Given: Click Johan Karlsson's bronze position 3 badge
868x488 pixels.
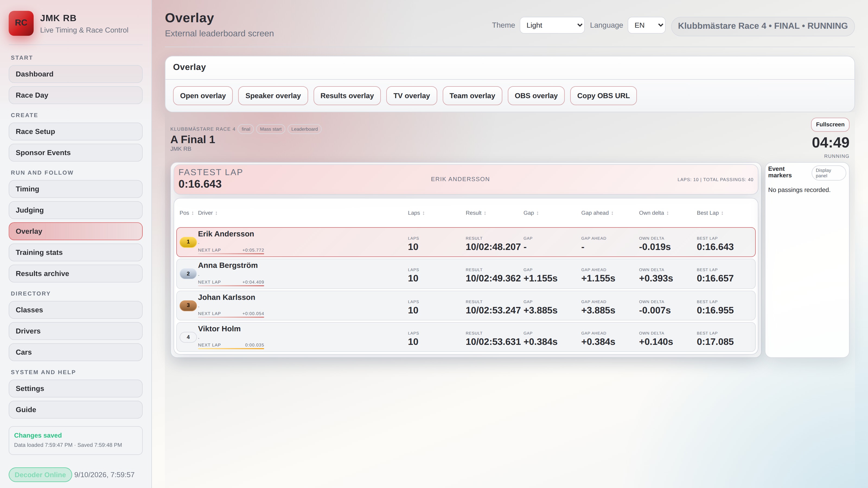Looking at the screenshot, I should (x=188, y=306).
